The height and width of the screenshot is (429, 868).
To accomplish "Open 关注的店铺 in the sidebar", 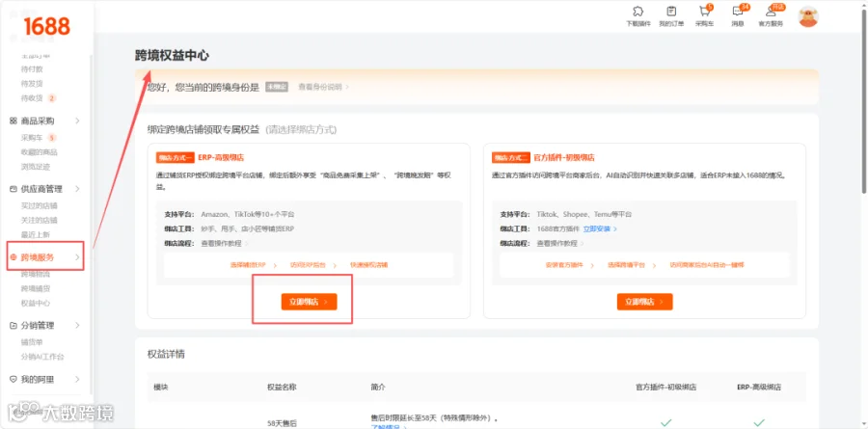I will [x=39, y=221].
